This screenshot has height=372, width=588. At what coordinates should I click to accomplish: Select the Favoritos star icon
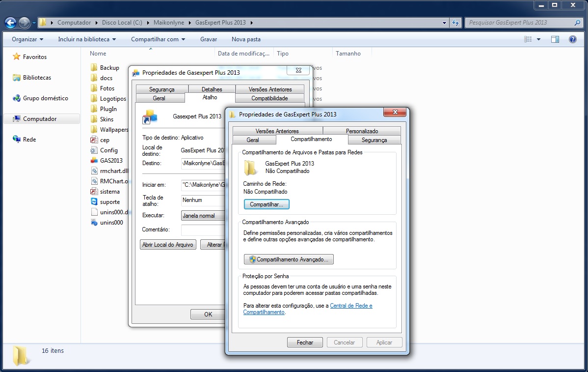(17, 57)
